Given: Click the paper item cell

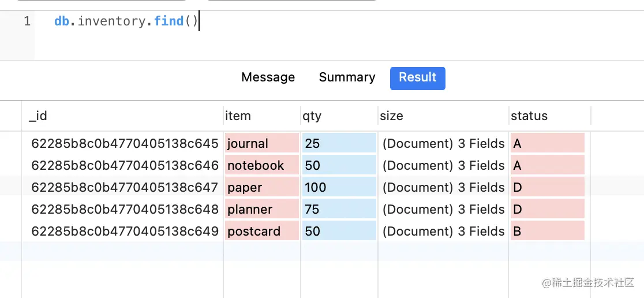Looking at the screenshot, I should tap(261, 188).
